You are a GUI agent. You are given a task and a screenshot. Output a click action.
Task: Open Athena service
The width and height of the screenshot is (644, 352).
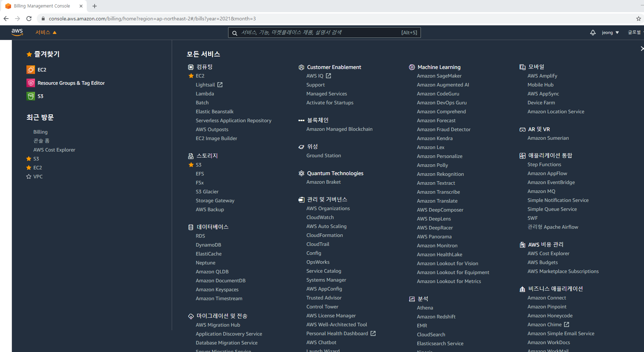425,308
